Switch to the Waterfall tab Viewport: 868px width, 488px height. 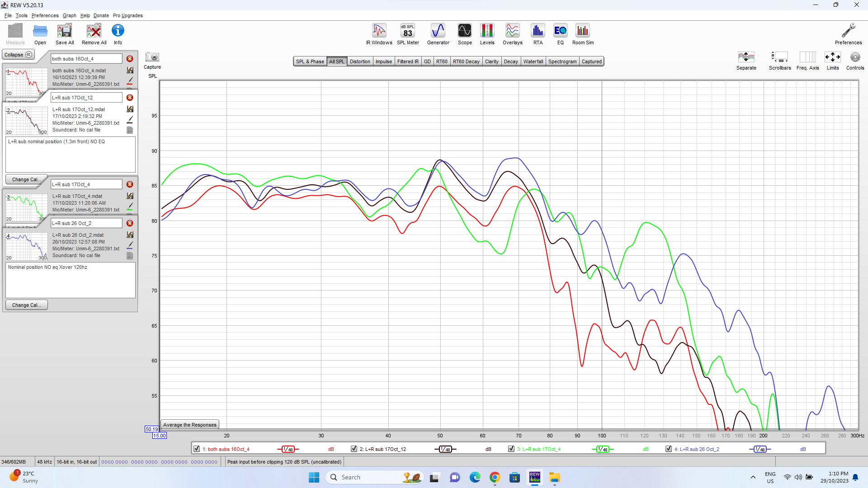(x=533, y=61)
